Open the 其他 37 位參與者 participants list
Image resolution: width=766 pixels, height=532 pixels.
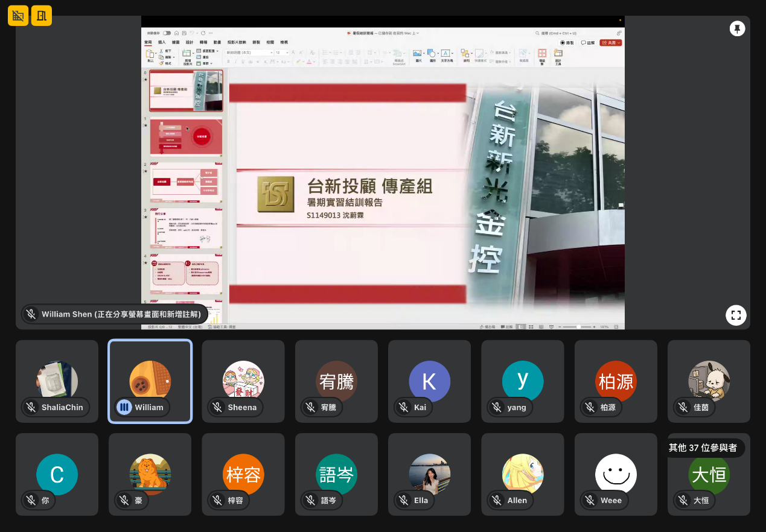[x=703, y=448]
